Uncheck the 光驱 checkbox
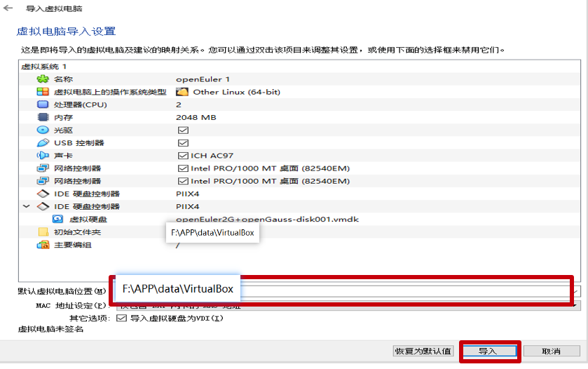Viewport: 588px width, 369px height. pos(183,130)
